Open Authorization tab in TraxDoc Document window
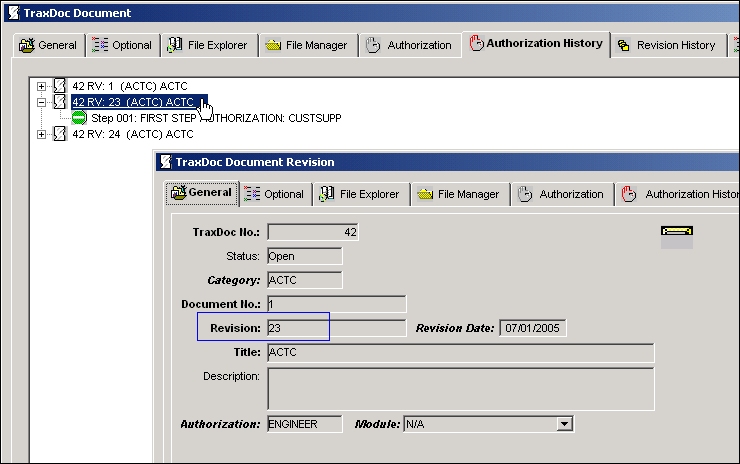The width and height of the screenshot is (740, 464). point(410,45)
